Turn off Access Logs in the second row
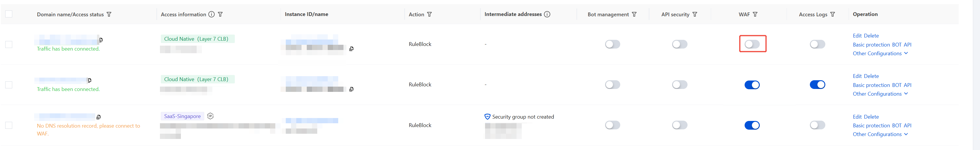980x150 pixels. pyautogui.click(x=817, y=85)
